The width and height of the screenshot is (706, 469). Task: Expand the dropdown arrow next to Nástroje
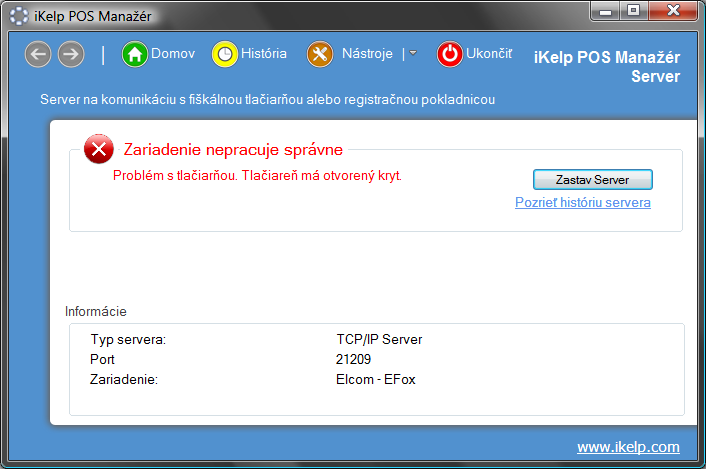pos(413,54)
